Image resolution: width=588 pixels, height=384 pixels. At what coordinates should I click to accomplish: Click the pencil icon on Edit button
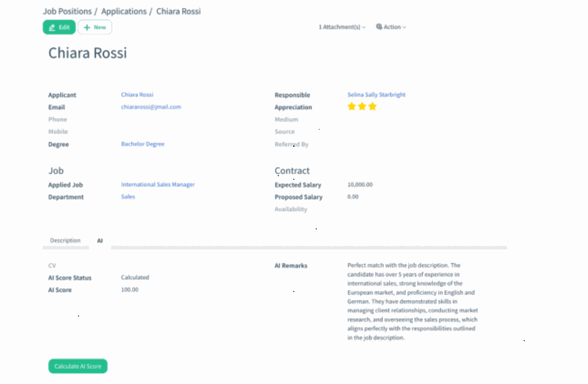click(52, 27)
